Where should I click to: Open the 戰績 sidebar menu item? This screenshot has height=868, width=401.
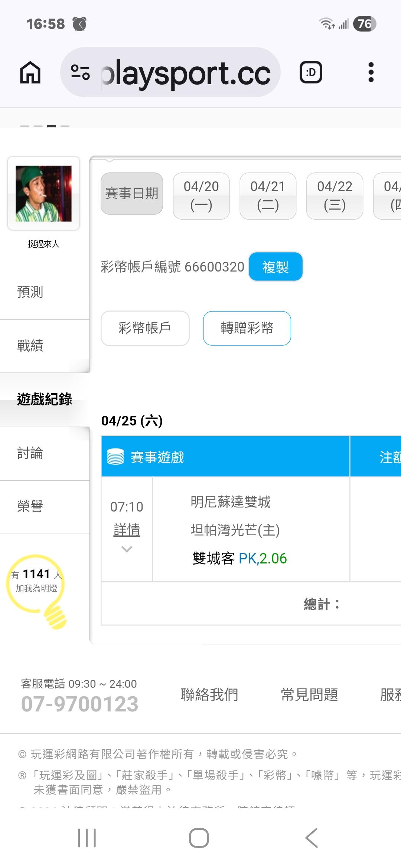(30, 346)
